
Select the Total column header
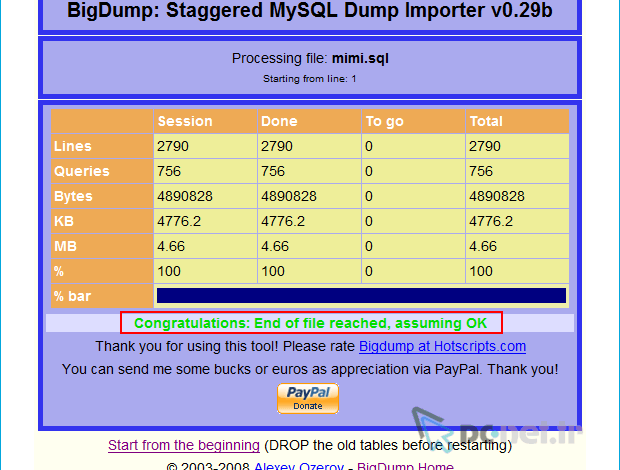coord(486,121)
